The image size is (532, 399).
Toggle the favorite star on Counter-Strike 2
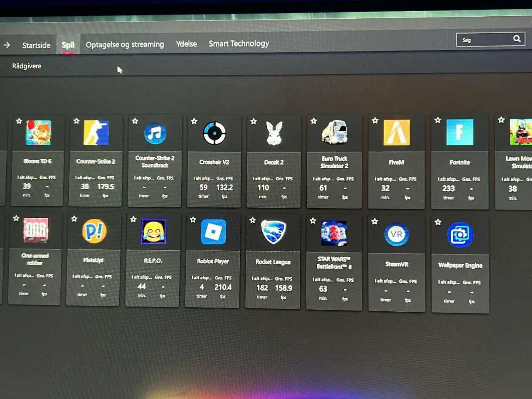click(76, 121)
